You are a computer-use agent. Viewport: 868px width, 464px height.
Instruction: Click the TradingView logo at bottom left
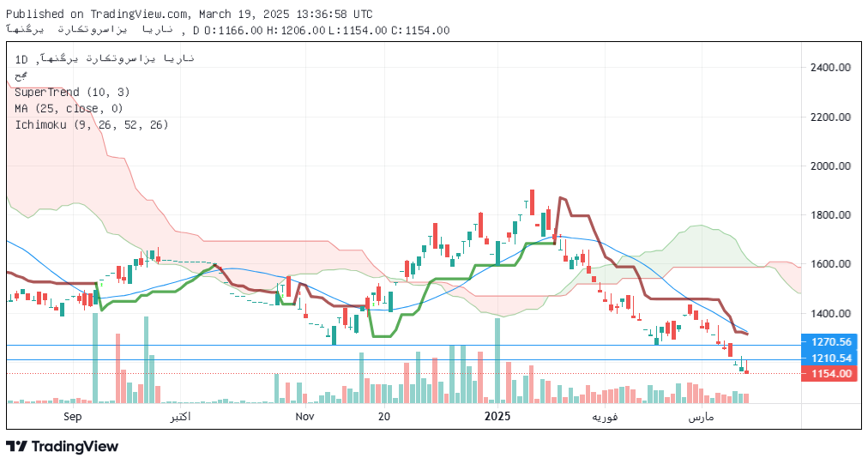click(x=63, y=446)
